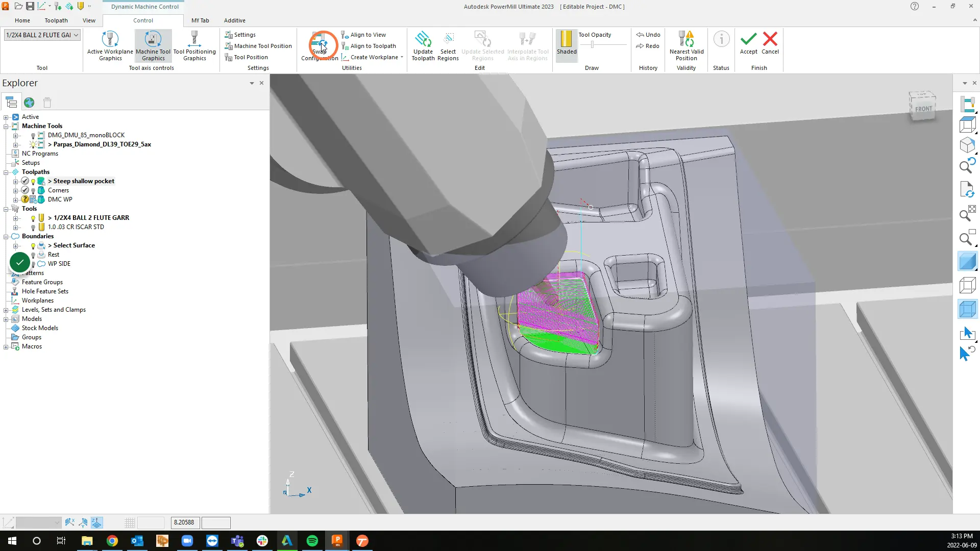Click Undo in History group
980x551 pixels.
click(648, 35)
